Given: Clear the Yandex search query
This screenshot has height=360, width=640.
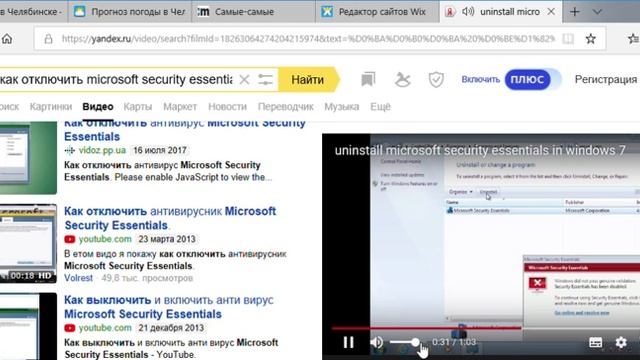Looking at the screenshot, I should 244,79.
